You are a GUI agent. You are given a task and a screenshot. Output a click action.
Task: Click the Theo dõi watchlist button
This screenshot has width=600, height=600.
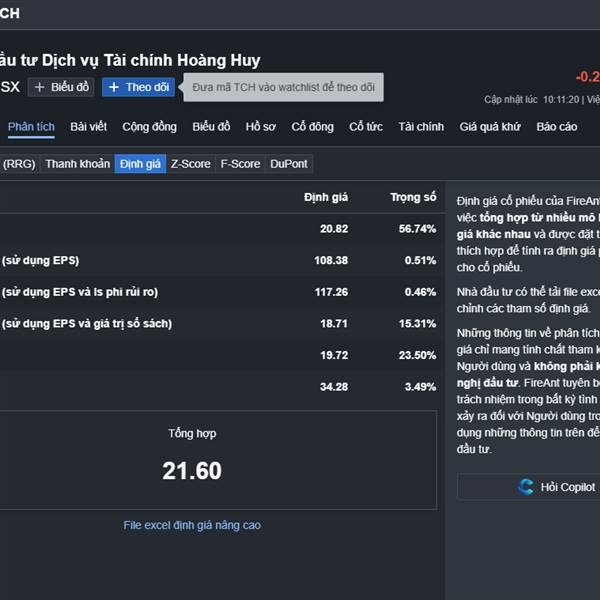[x=139, y=87]
